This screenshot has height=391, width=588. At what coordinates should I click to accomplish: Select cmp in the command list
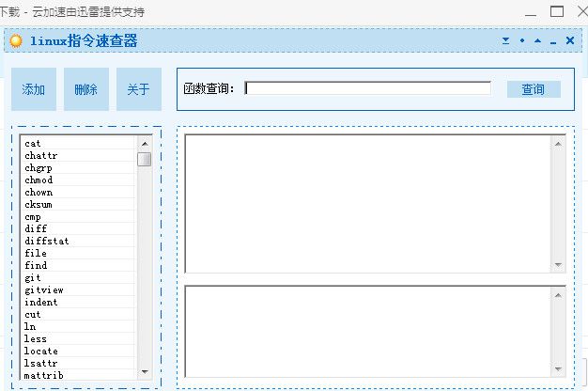[x=78, y=216]
